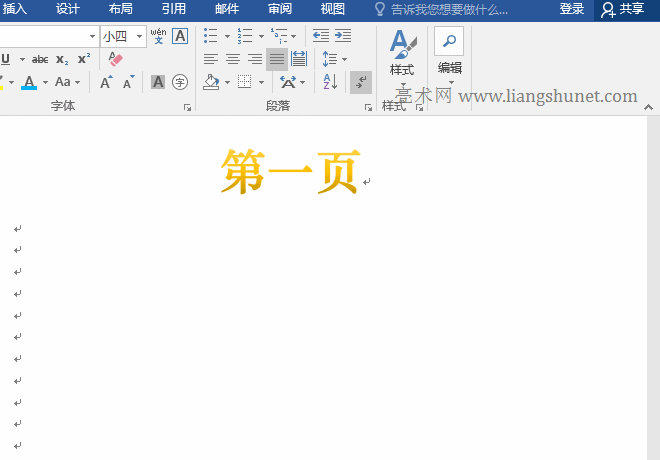Open multilevel list dropdown arrow
This screenshot has height=460, width=660.
(x=293, y=37)
